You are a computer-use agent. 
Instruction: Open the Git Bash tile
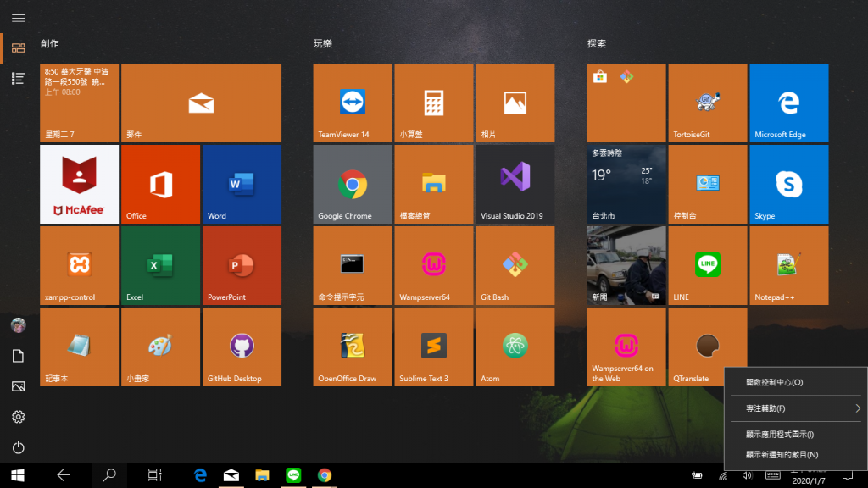coord(515,265)
